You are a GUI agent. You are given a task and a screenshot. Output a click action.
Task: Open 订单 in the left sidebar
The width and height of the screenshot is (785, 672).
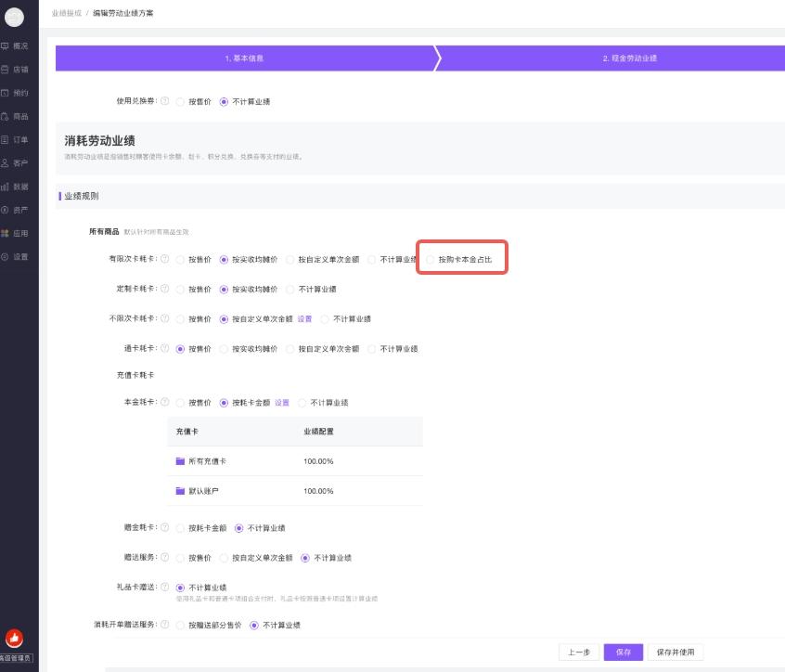point(15,140)
